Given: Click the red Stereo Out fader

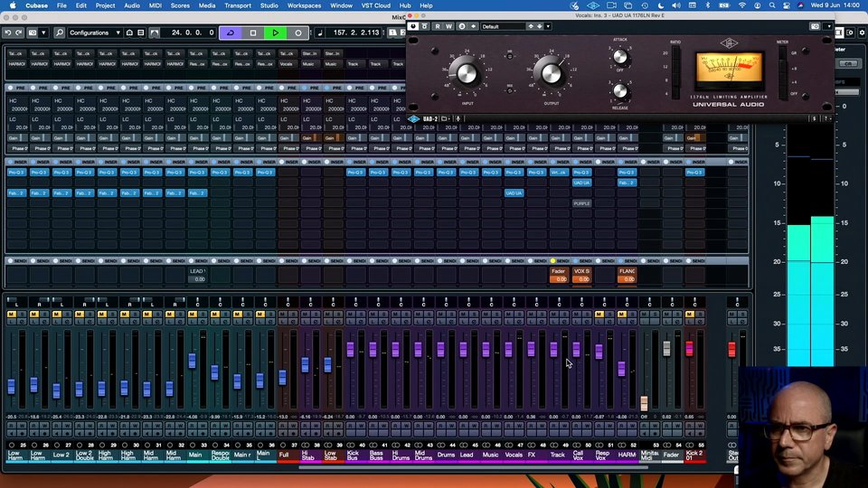Looking at the screenshot, I should click(731, 349).
